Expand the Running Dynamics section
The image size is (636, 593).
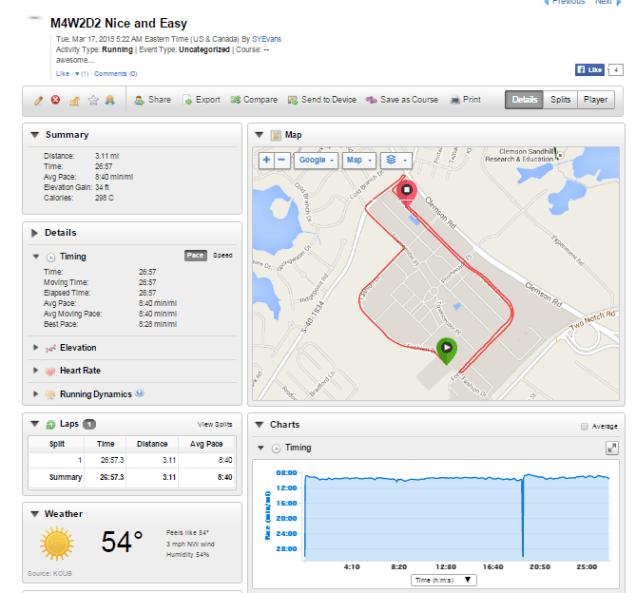point(36,394)
